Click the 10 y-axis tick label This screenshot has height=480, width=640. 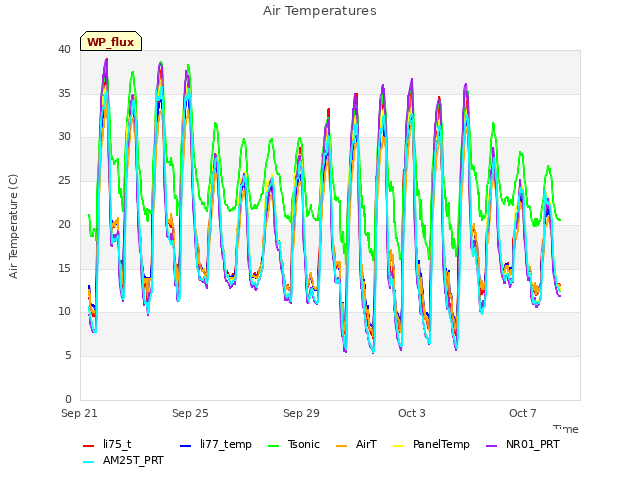(x=64, y=312)
